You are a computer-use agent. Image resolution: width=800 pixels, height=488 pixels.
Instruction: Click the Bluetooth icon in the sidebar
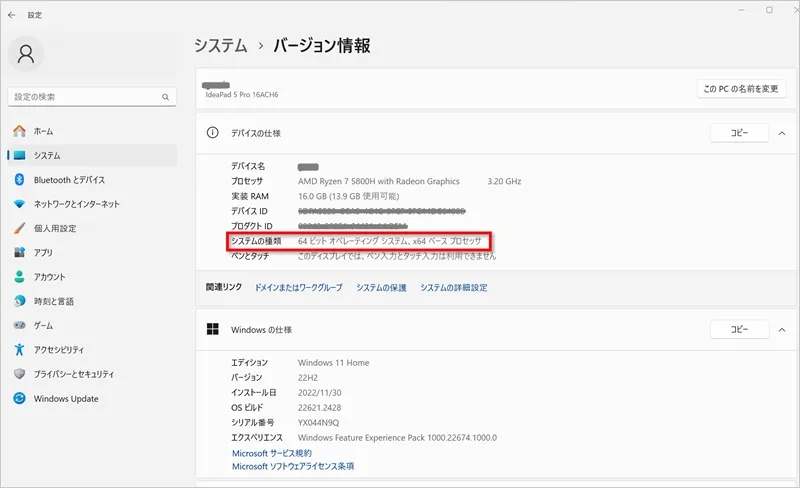[x=19, y=180]
